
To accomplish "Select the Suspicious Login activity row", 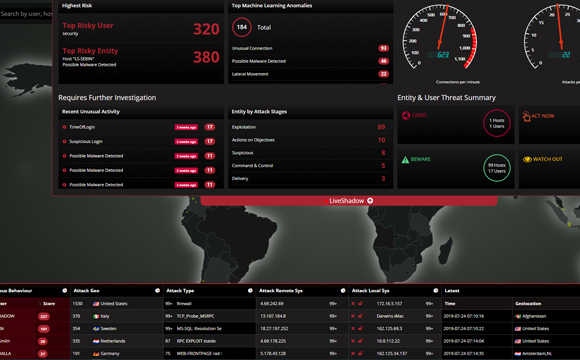I will 141,141.
